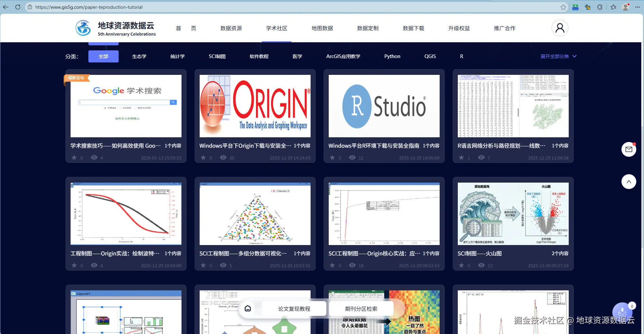The image size is (644, 334).
Task: Open the browser extensions puzzle icon
Action: point(600,7)
